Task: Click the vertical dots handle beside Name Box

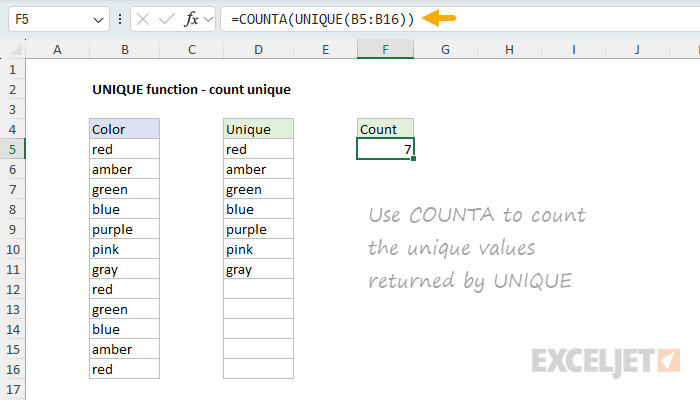Action: (120, 19)
